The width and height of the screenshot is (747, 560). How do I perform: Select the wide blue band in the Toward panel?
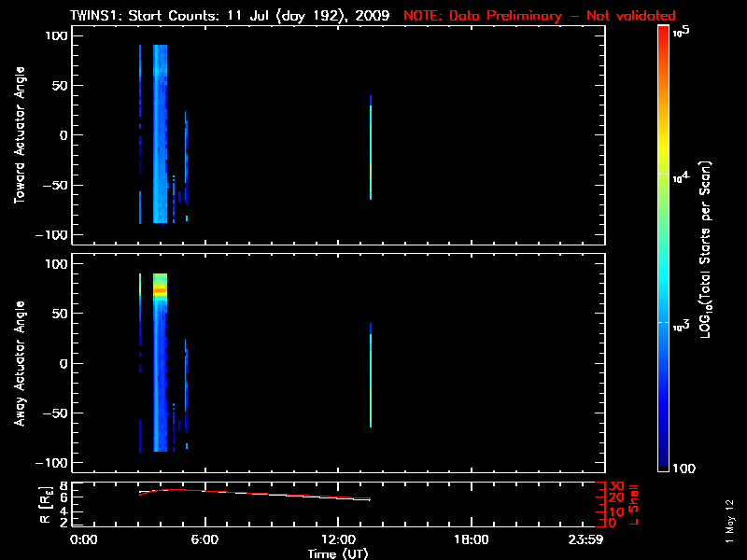160,140
